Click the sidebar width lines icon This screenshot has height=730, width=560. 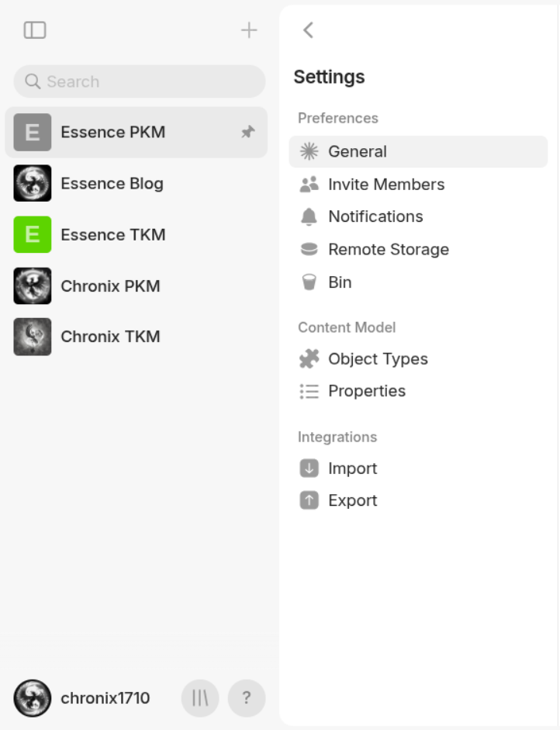(x=199, y=697)
